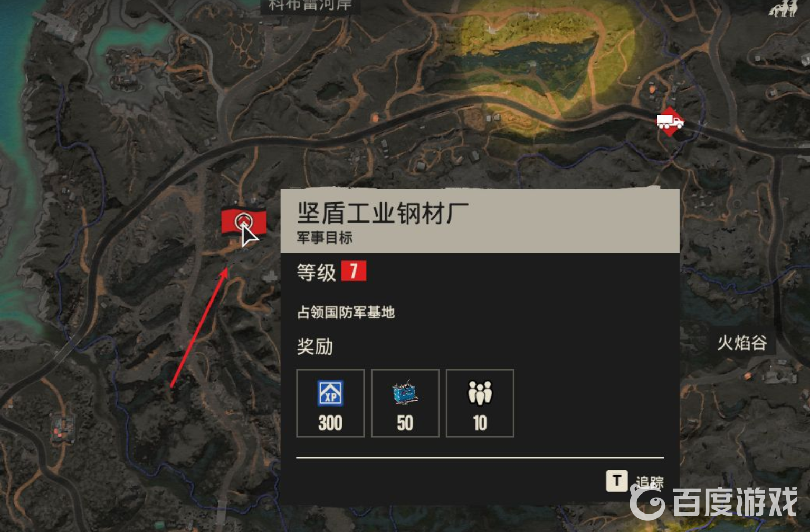
Task: Click the XP reward tile showing 300
Action: pyautogui.click(x=330, y=403)
